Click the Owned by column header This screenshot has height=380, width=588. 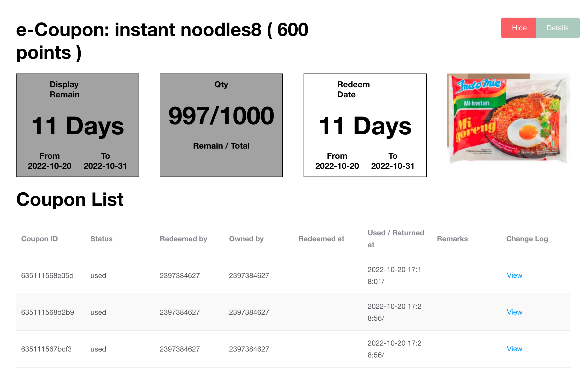pyautogui.click(x=246, y=239)
